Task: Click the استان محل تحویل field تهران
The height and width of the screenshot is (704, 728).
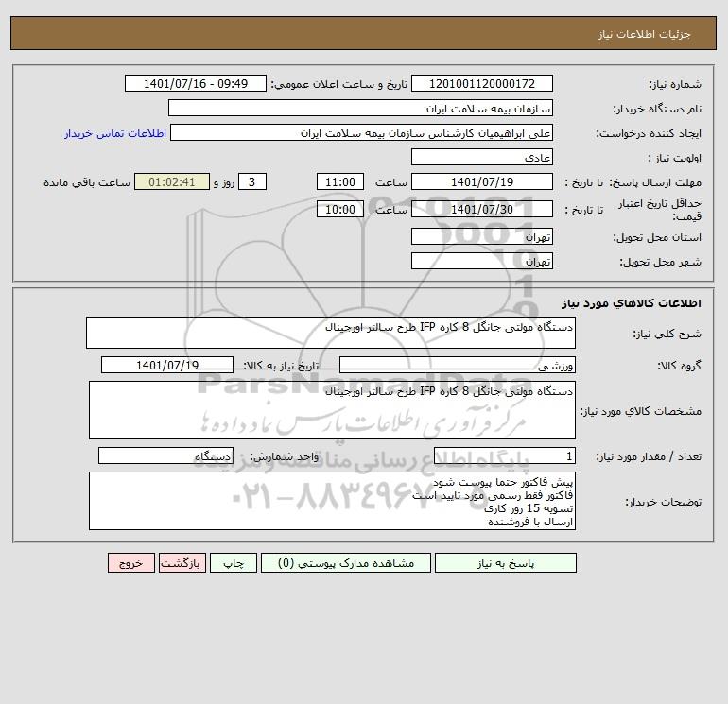Action: click(482, 236)
